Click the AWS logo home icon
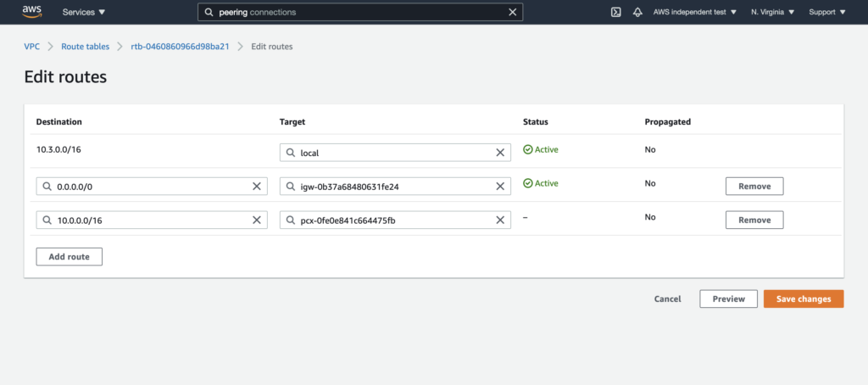The width and height of the screenshot is (868, 385). pos(32,13)
